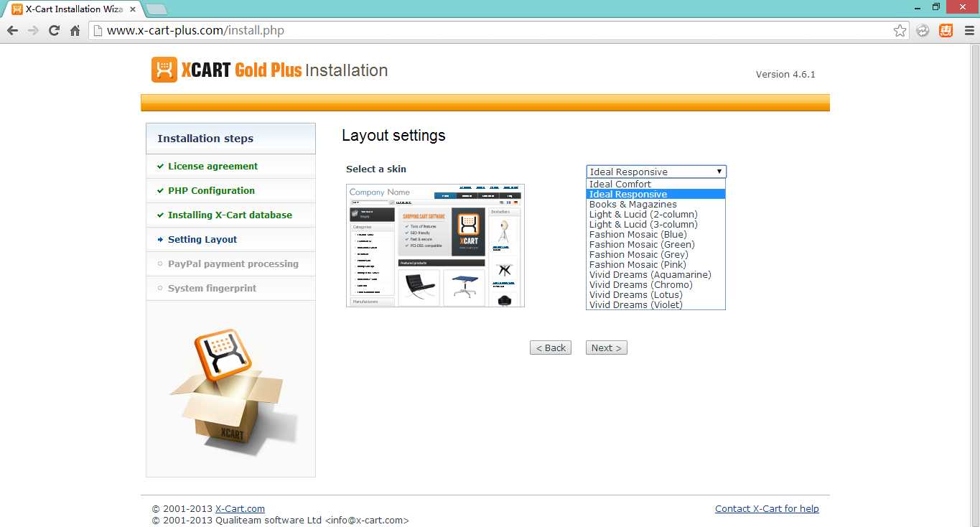The width and height of the screenshot is (980, 527).
Task: Choose Vivid Dreams (Aquamarine) skin
Action: pos(655,274)
